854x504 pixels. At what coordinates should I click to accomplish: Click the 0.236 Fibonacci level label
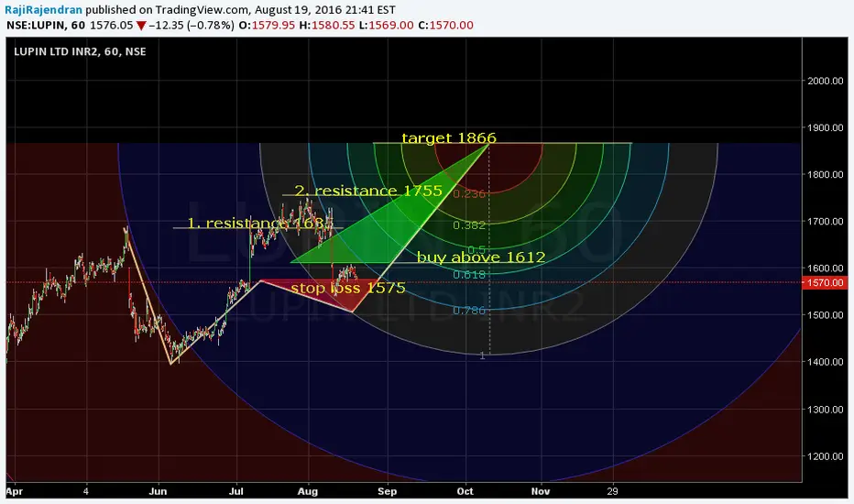tap(469, 193)
